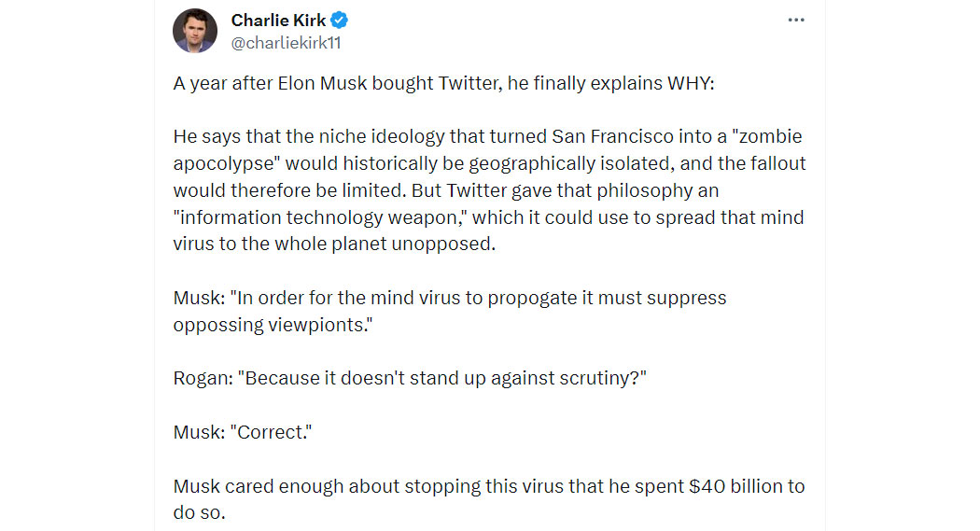Click the words "oppossing viewpionts"
980x531 pixels.
(x=273, y=325)
